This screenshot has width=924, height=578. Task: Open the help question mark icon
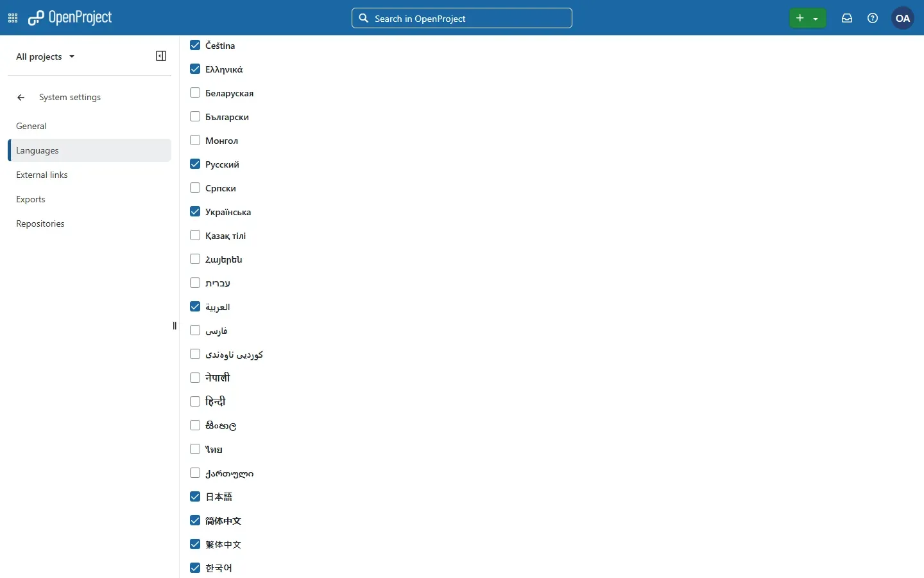873,18
